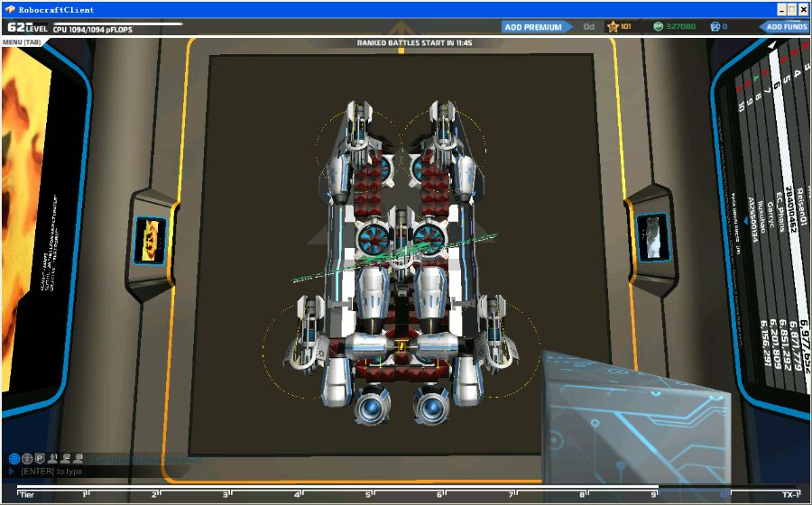Click highlighted leaderboard entry 284010462
This screenshot has height=505, width=812.
(789, 208)
